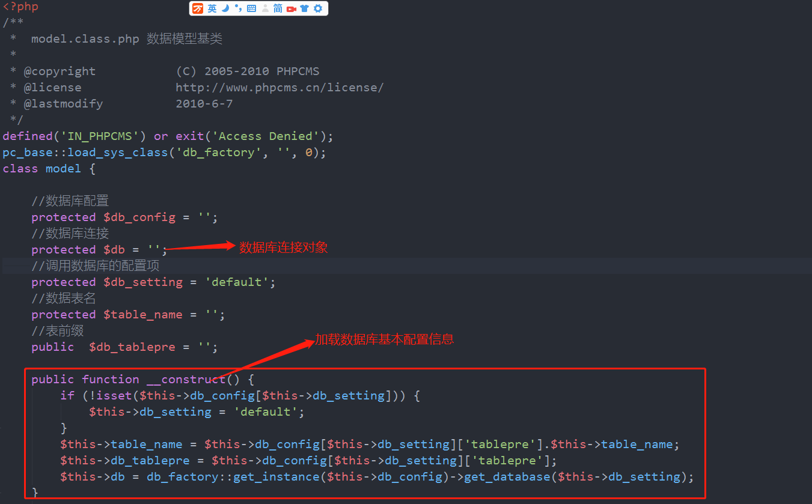
Task: Click the $db_tablepre property declaration
Action: pos(124,347)
